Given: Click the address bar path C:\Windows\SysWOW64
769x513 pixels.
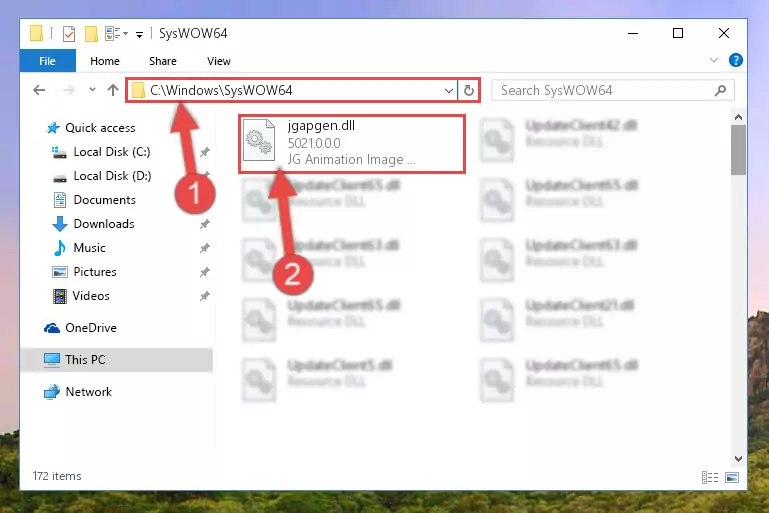Looking at the screenshot, I should [x=221, y=90].
